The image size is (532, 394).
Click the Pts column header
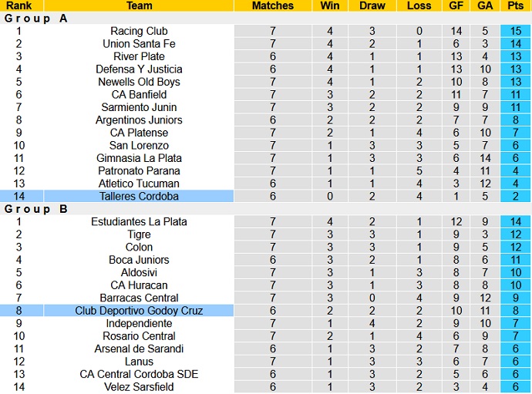pos(515,5)
